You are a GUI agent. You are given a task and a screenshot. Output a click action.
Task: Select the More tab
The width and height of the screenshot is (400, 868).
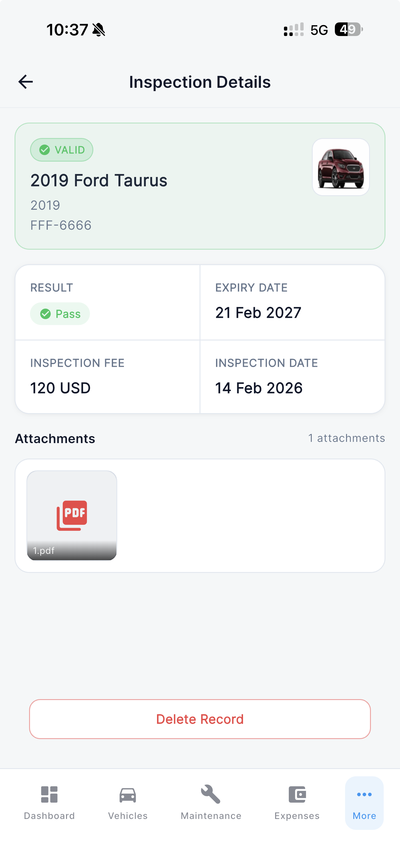(x=364, y=803)
